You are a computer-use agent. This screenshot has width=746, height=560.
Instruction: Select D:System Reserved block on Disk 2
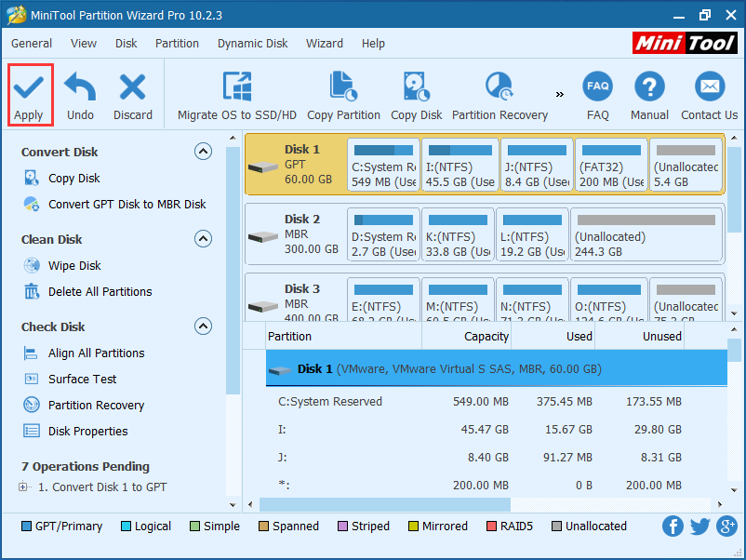coord(383,234)
